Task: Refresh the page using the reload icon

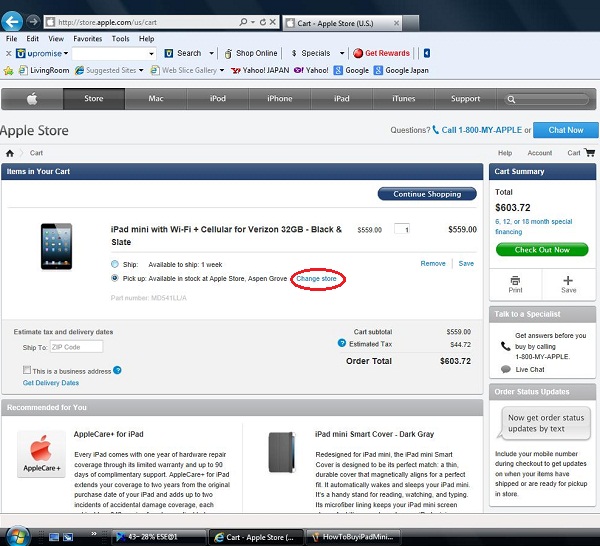Action: point(263,22)
